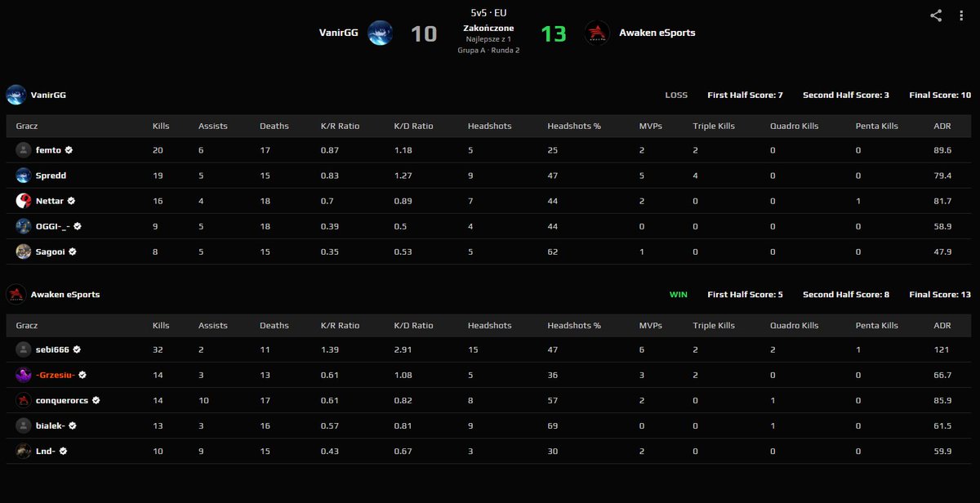Click Awaken eSports' score 13

[x=554, y=33]
